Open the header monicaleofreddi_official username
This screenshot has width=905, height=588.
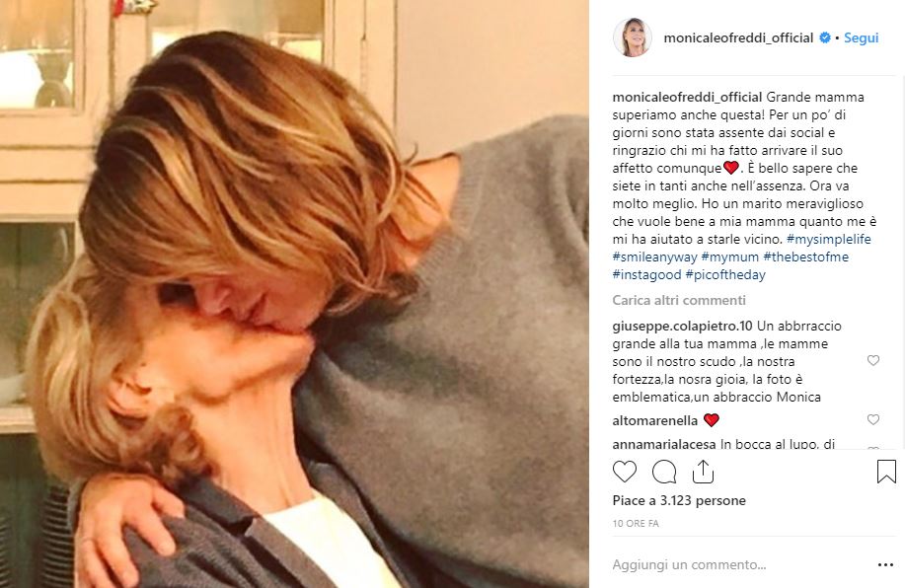pos(738,38)
